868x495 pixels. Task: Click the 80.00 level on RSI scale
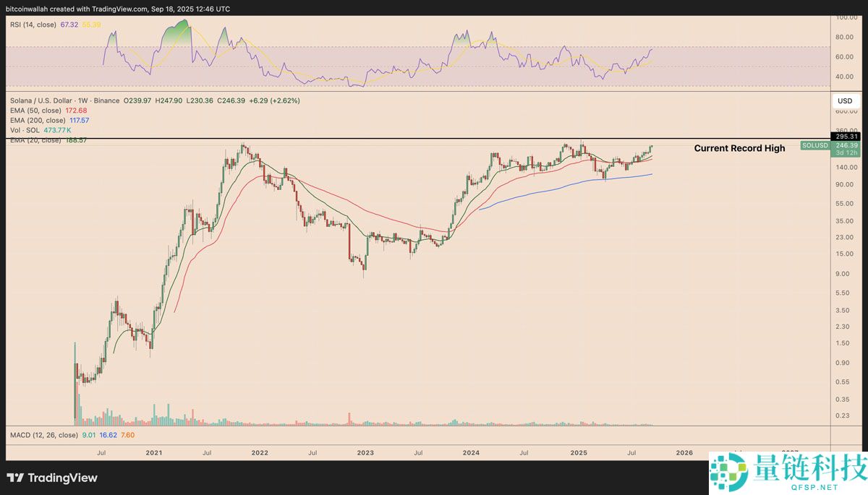click(845, 37)
